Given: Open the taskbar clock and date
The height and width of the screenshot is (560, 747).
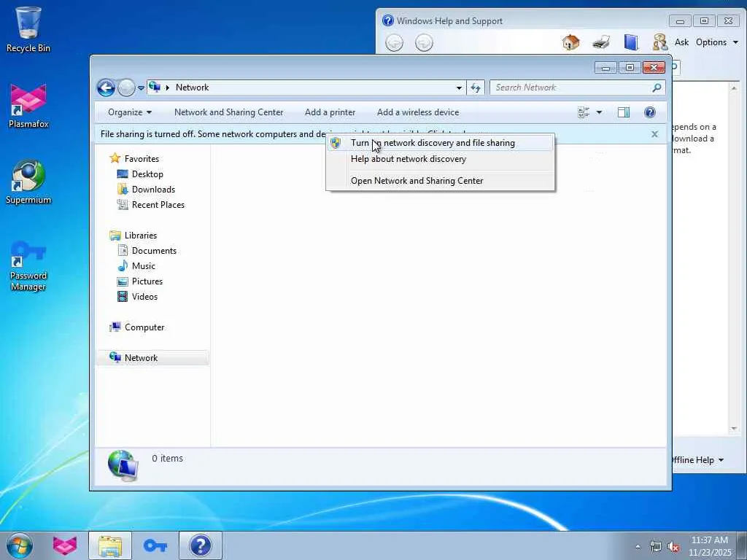Looking at the screenshot, I should [710, 546].
